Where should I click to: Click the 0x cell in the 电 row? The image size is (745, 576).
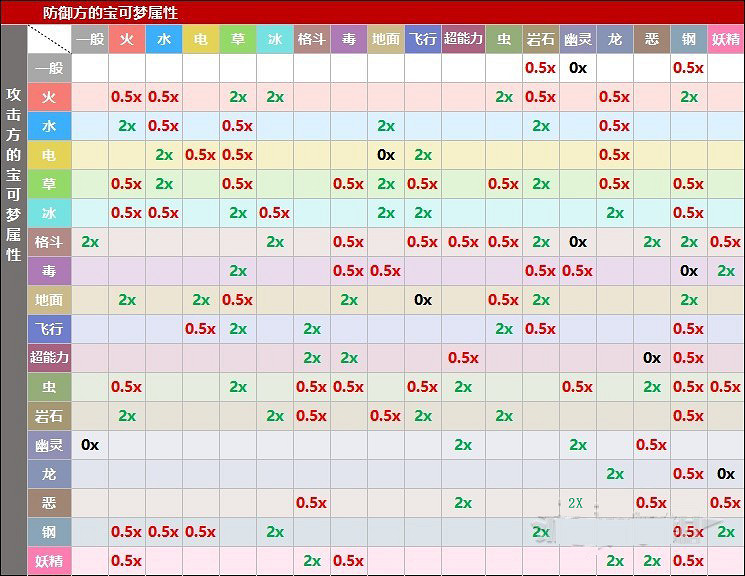(x=386, y=155)
